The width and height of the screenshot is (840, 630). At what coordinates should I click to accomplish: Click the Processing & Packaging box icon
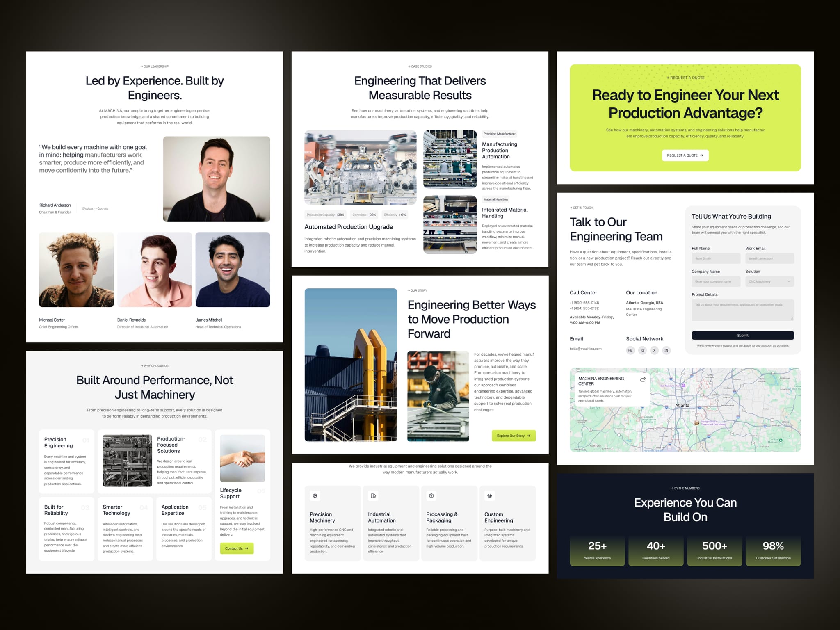[431, 496]
